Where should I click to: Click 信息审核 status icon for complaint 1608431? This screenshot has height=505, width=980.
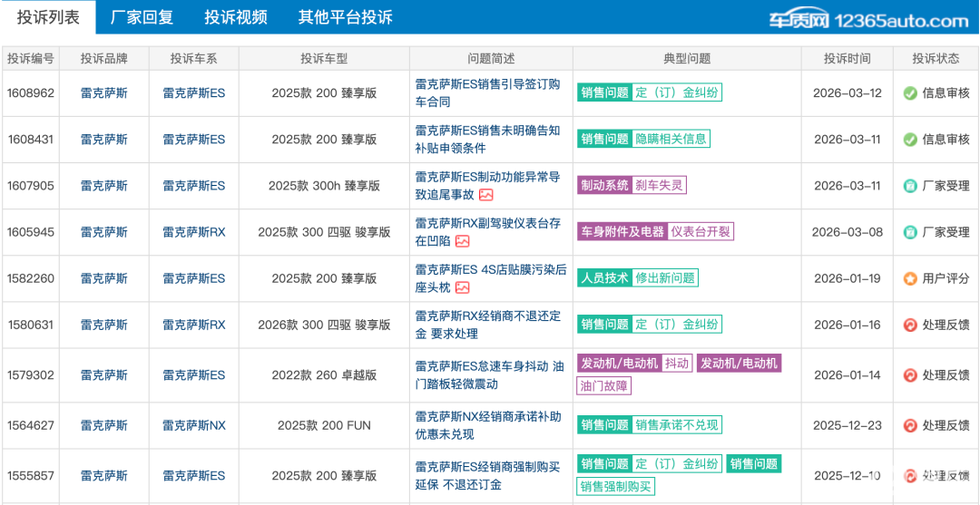(910, 140)
